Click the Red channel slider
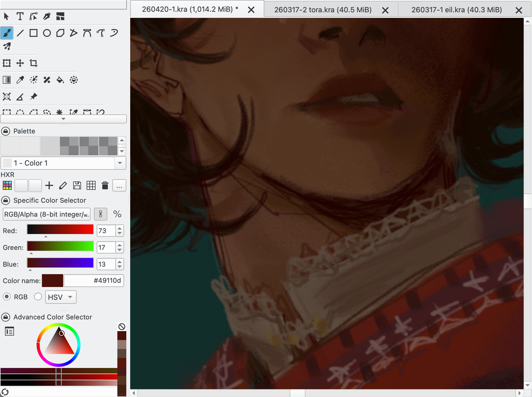The width and height of the screenshot is (532, 397). 60,229
